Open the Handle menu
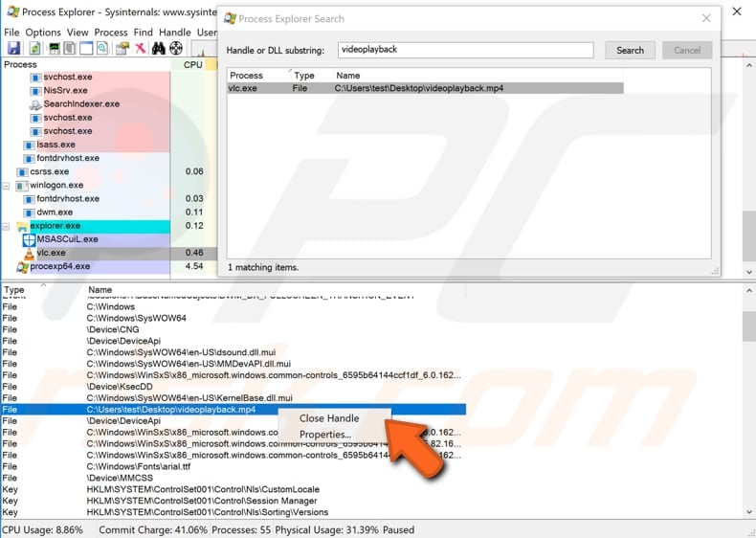The width and height of the screenshot is (756, 538). pyautogui.click(x=175, y=33)
